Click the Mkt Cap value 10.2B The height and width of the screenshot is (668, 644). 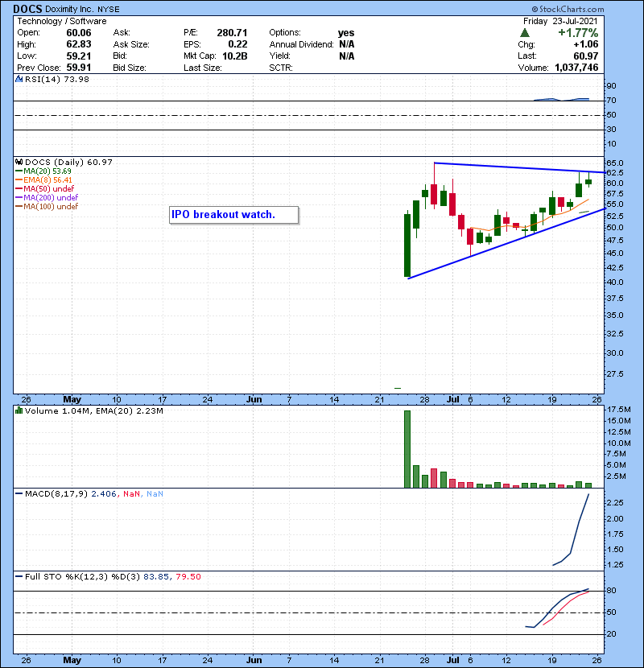(x=235, y=56)
